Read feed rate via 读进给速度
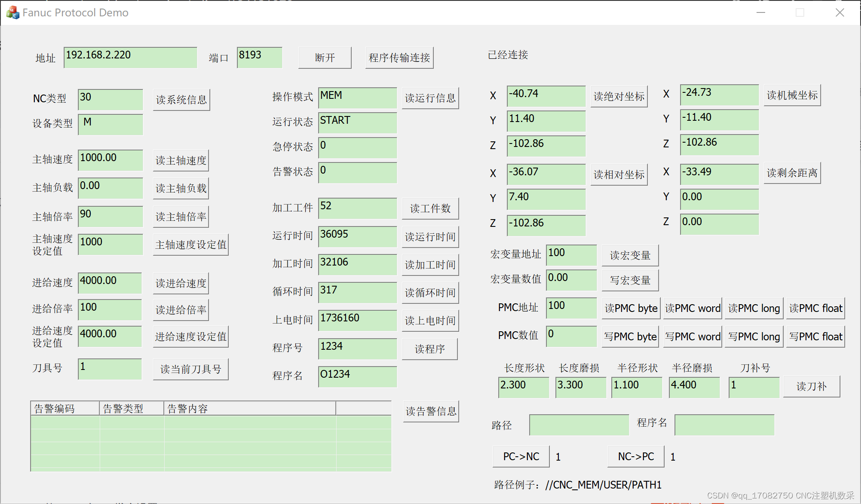 pos(180,283)
